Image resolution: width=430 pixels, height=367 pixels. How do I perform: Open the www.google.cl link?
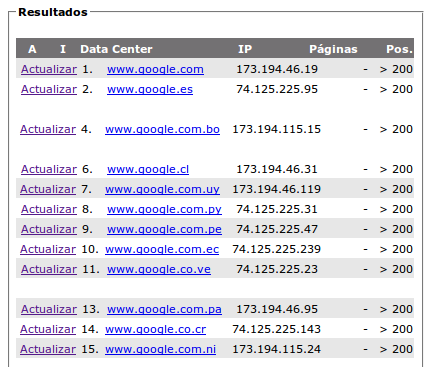(148, 169)
